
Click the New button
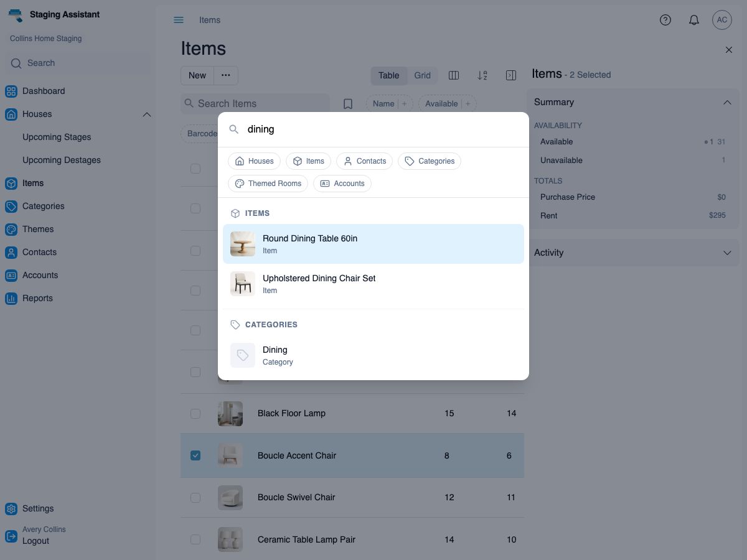197,75
